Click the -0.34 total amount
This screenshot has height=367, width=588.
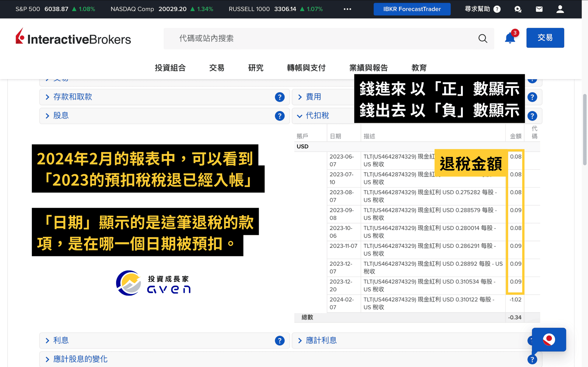515,318
